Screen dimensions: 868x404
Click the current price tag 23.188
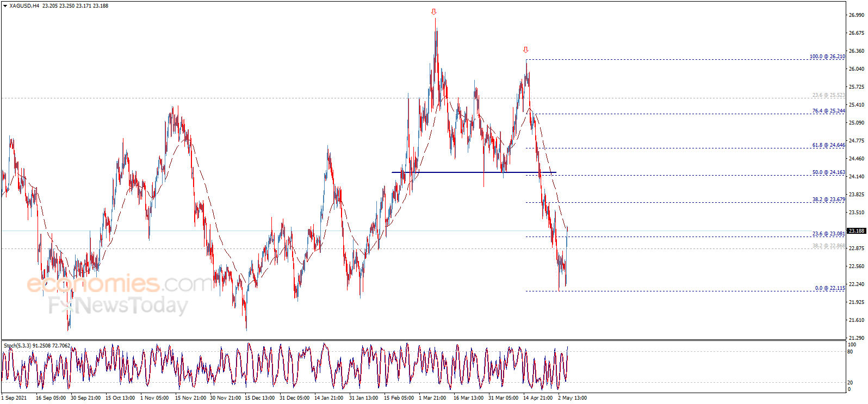[x=857, y=231]
